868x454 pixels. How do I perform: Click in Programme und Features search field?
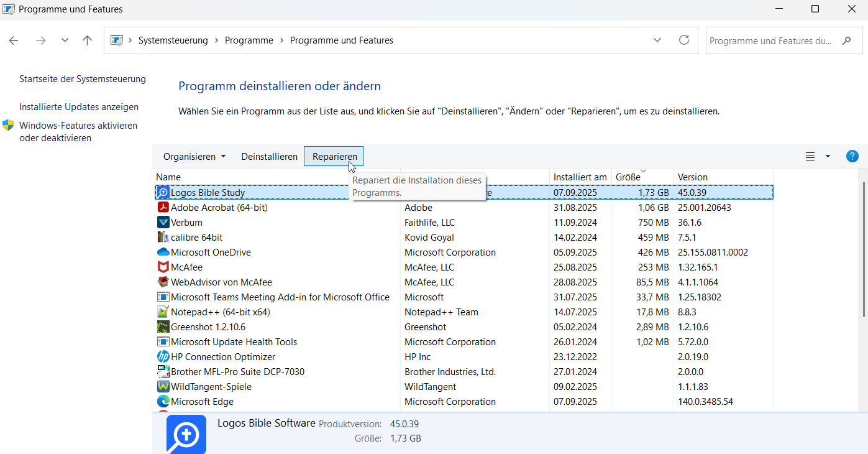770,41
